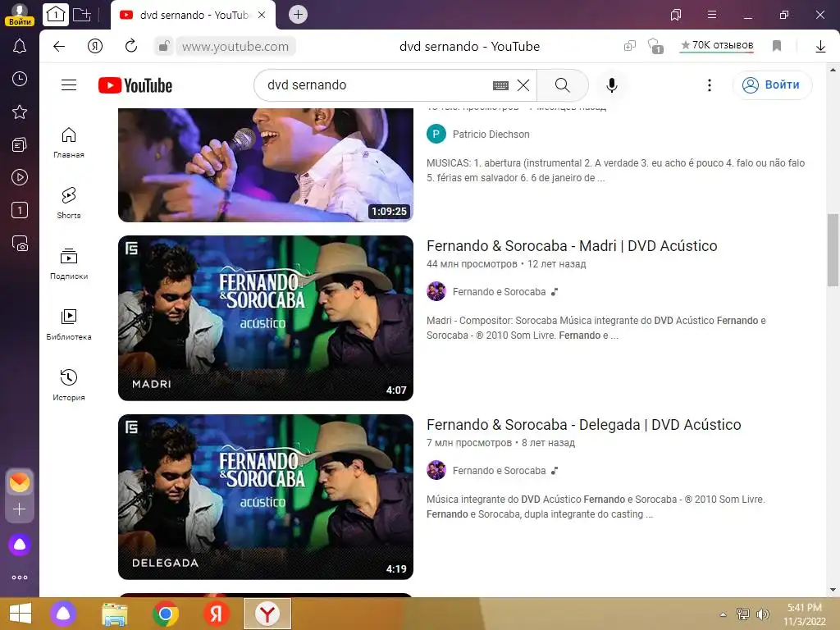Open File Explorer from taskbar
840x630 pixels.
coord(115,614)
